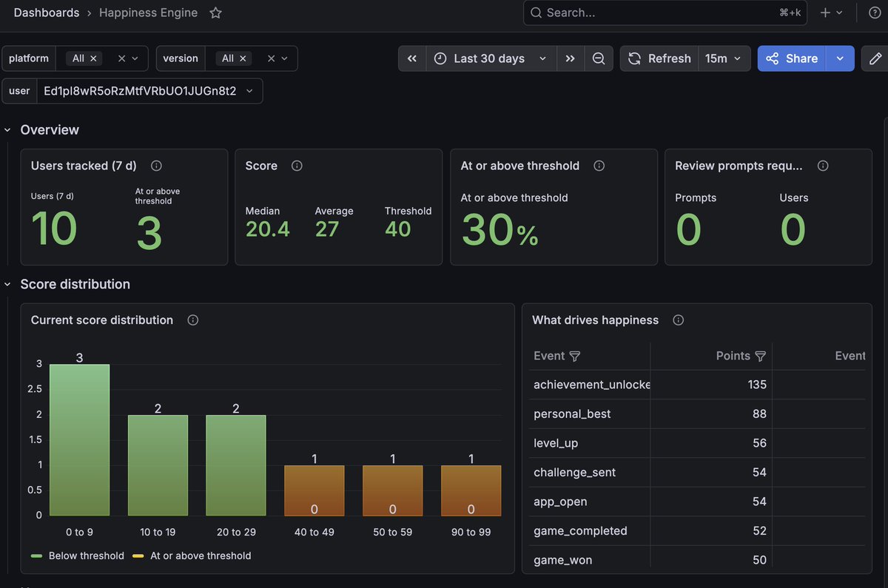Star the Happiness Engine dashboard
Viewport: 888px width, 588px height.
[x=215, y=13]
